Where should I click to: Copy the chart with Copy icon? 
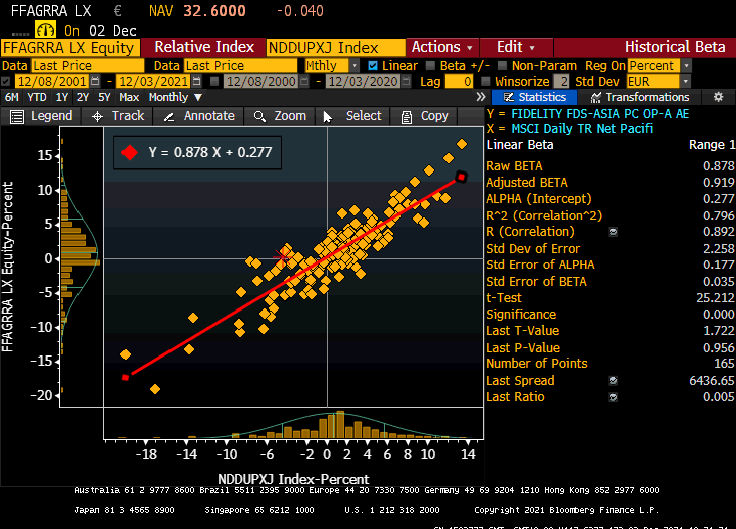click(407, 116)
